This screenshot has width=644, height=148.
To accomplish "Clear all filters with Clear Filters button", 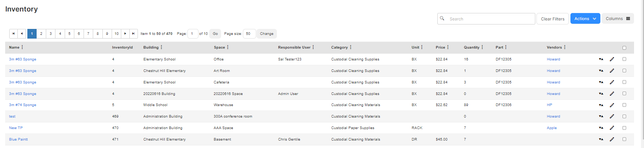I will coord(553,19).
